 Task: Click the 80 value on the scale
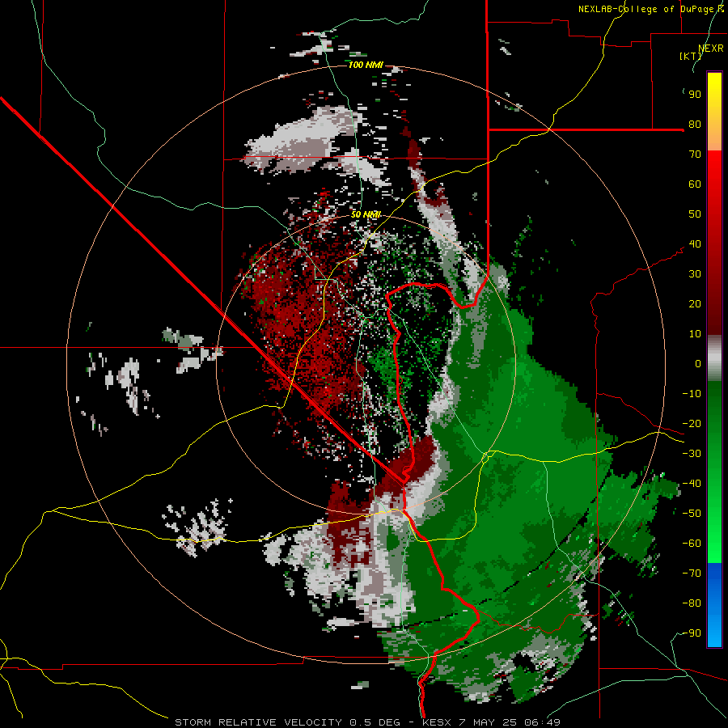[695, 125]
